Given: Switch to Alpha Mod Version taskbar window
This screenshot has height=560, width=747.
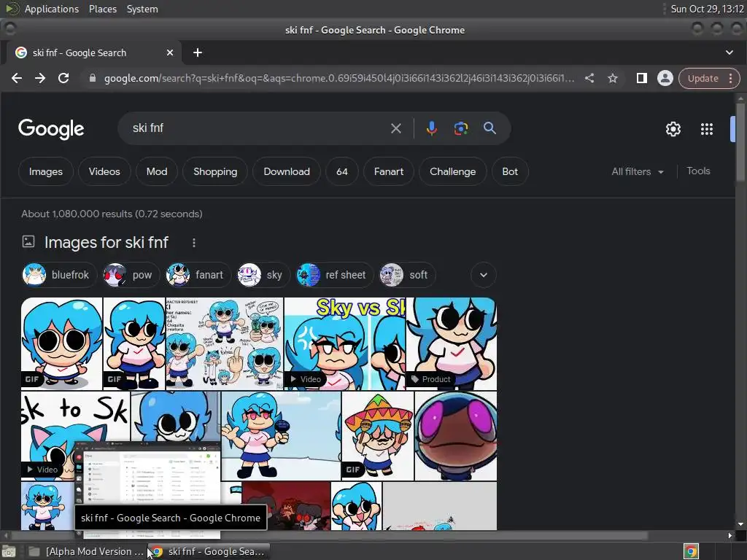Looking at the screenshot, I should click(86, 551).
